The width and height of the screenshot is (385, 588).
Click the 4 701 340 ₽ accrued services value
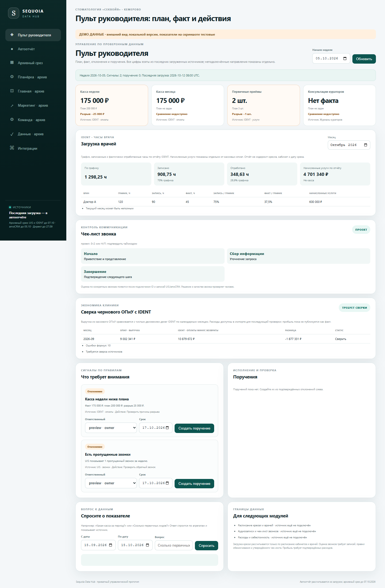click(316, 174)
